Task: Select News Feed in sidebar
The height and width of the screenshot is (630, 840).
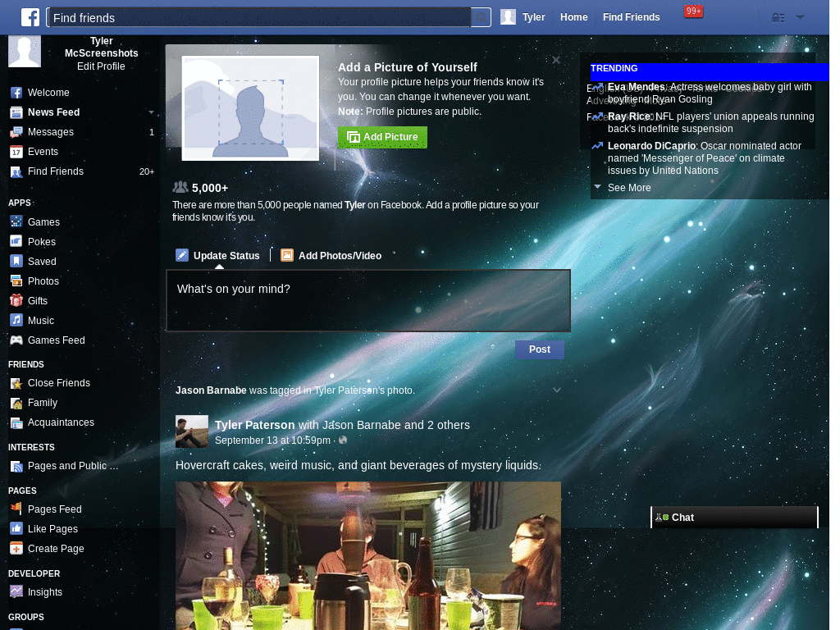Action: pos(53,112)
